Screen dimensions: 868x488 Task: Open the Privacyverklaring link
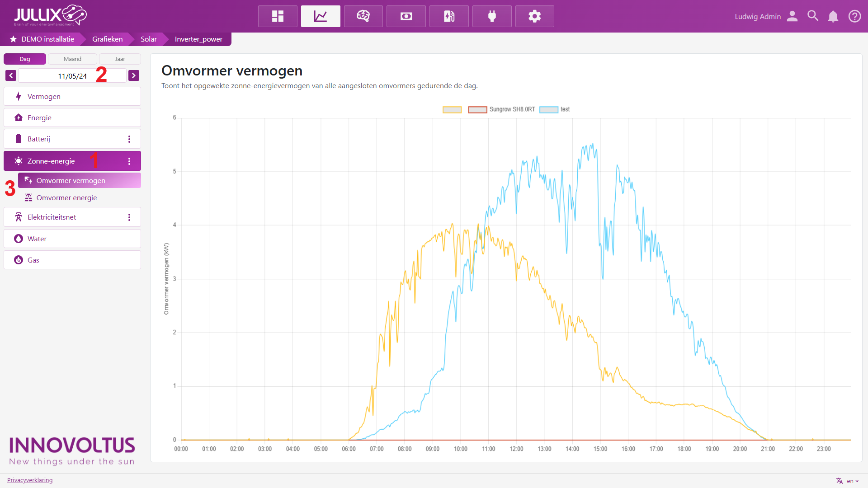tap(30, 480)
